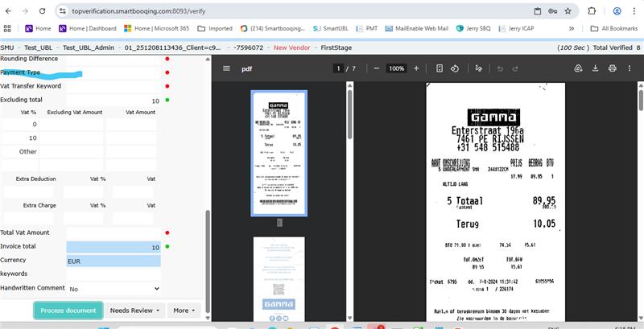The image size is (644, 329).
Task: Click the fit to page icon
Action: [440, 68]
